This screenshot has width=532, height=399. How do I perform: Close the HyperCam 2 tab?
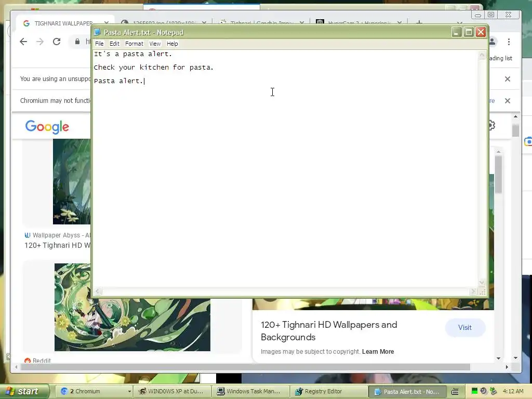pos(400,23)
